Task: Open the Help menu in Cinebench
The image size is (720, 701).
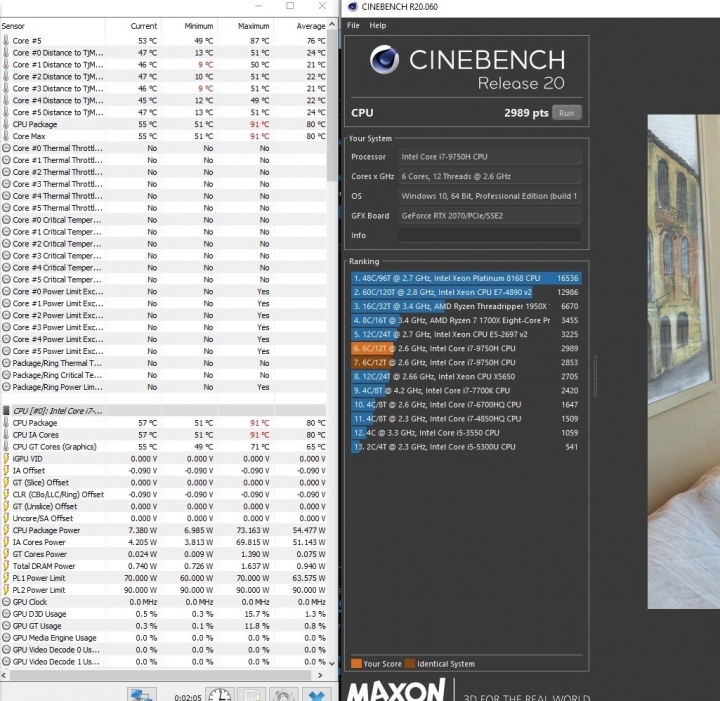Action: pos(377,25)
